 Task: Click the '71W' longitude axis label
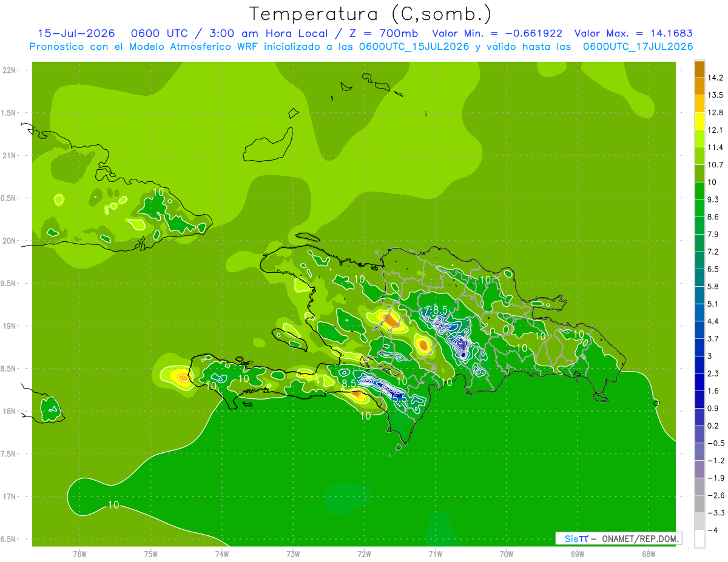(x=435, y=554)
